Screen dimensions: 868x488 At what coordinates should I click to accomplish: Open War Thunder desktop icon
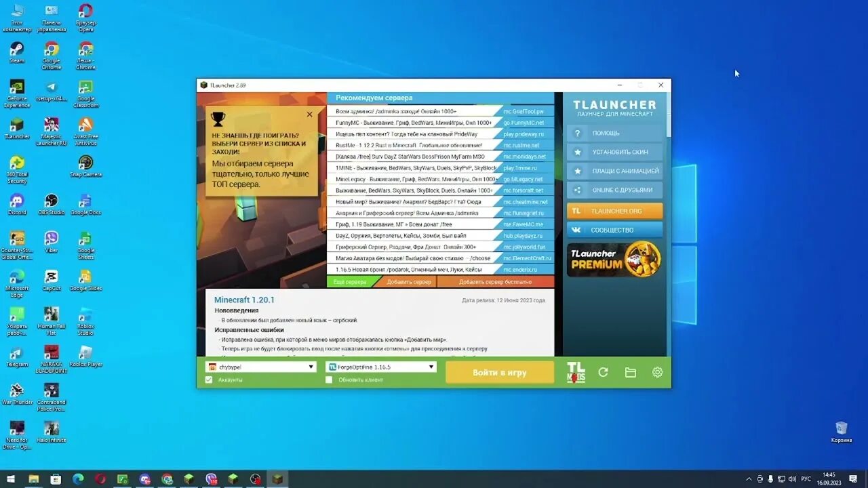17,394
